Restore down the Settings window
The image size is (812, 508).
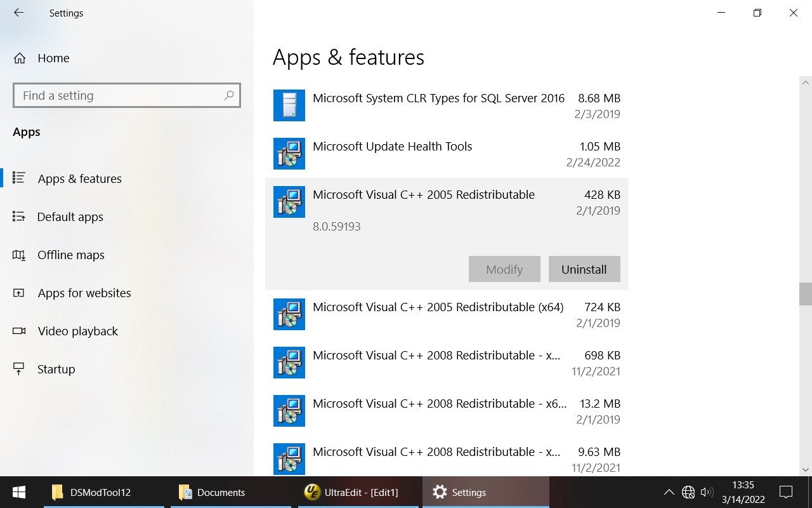coord(757,13)
